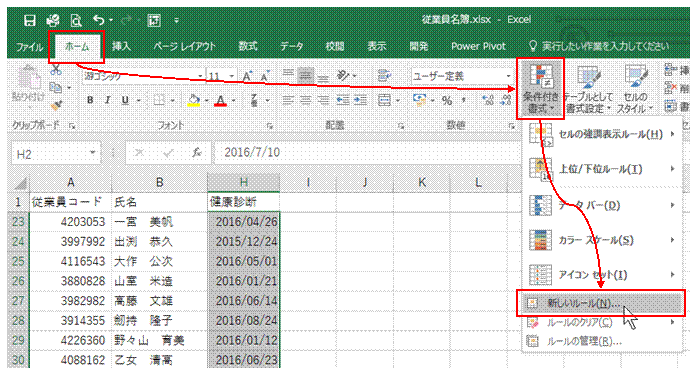Switch to Page Layout (ページレイアウト) tab

[184, 46]
